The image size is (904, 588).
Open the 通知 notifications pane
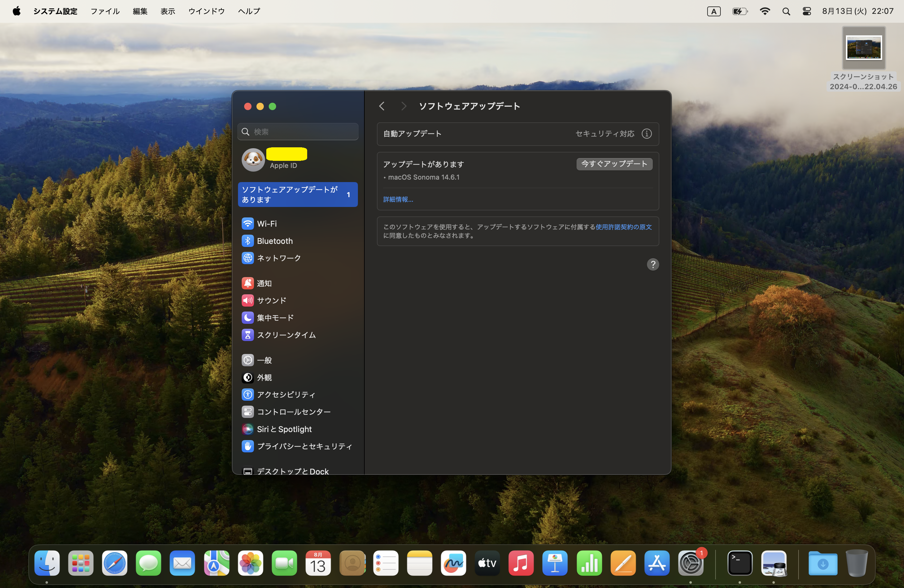pos(264,283)
